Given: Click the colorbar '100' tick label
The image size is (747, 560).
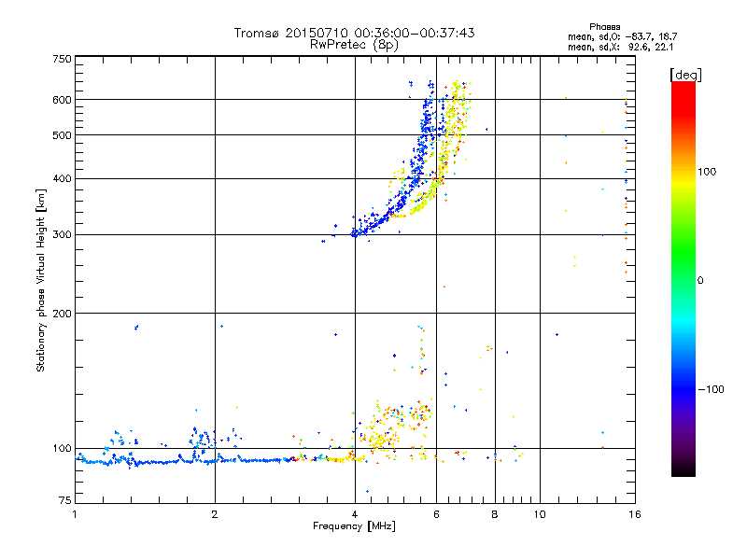Looking at the screenshot, I should [707, 172].
